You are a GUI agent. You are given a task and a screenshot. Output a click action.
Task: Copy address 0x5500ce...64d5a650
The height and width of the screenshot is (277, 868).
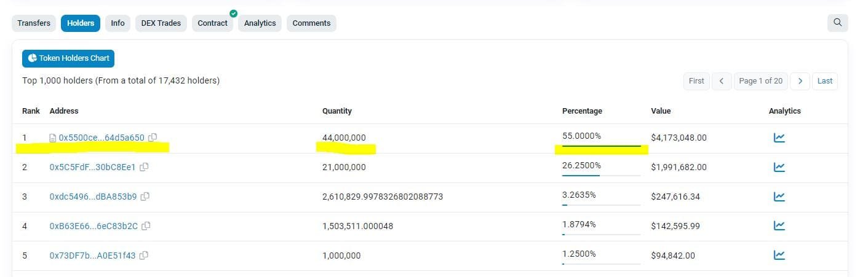153,138
